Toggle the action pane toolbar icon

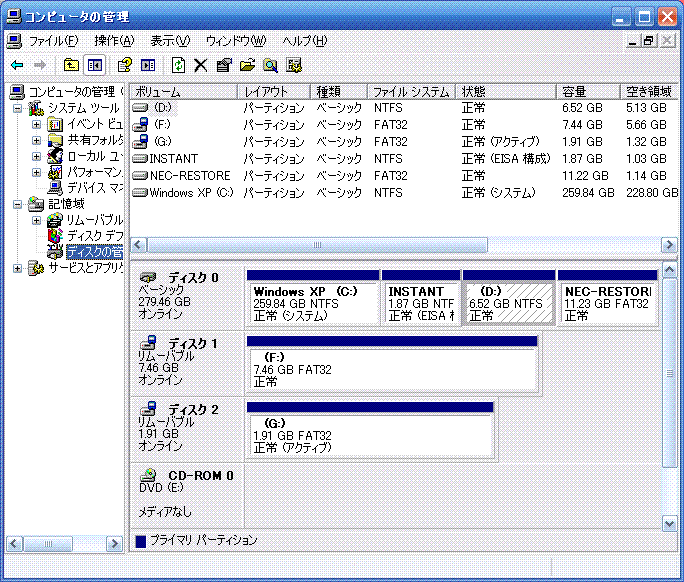click(148, 65)
